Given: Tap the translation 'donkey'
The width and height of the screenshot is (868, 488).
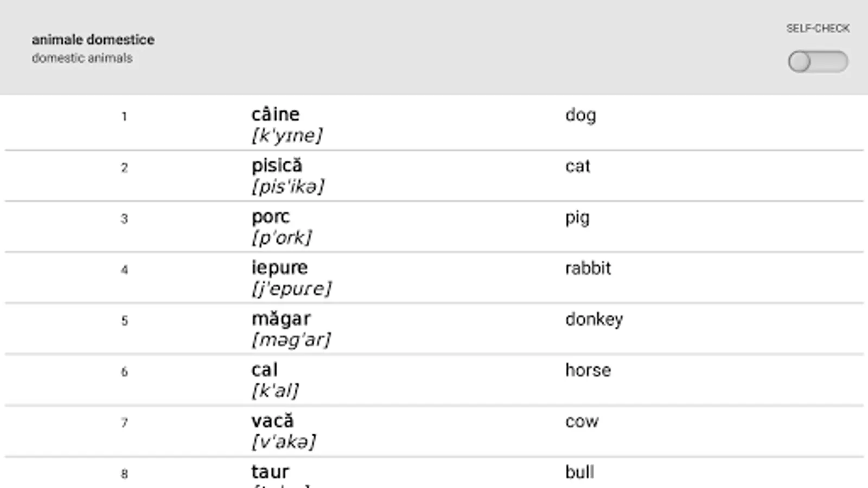Looking at the screenshot, I should click(x=593, y=319).
